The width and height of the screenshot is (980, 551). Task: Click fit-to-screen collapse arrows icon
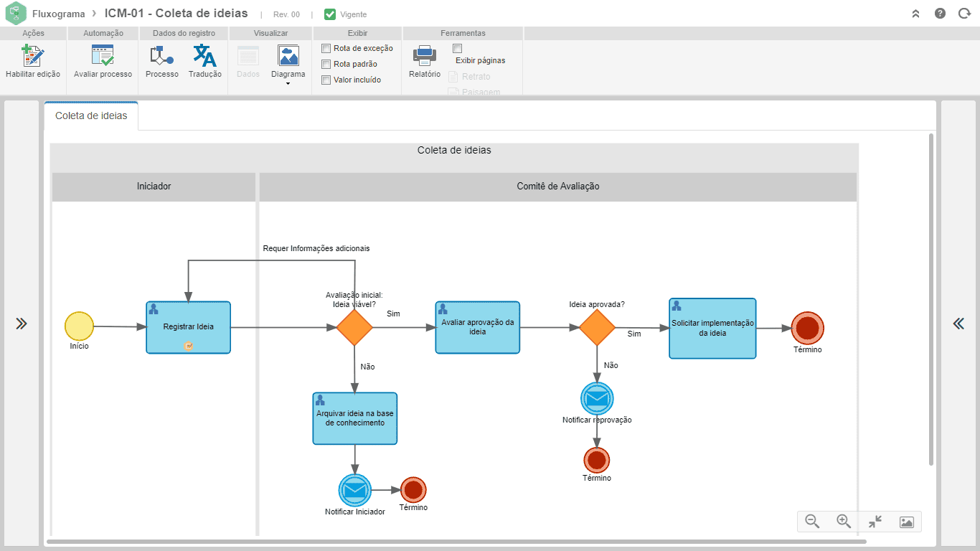pos(875,522)
